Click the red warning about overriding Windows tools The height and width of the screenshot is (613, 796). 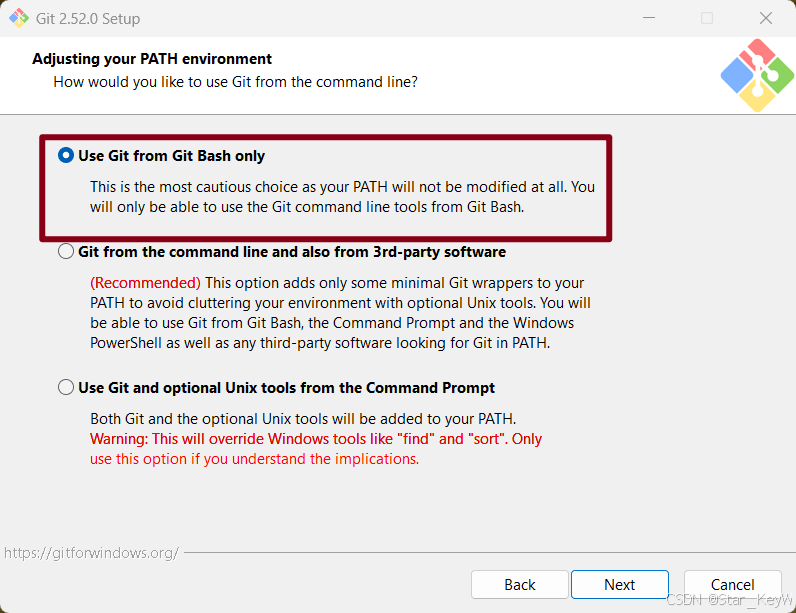[316, 449]
